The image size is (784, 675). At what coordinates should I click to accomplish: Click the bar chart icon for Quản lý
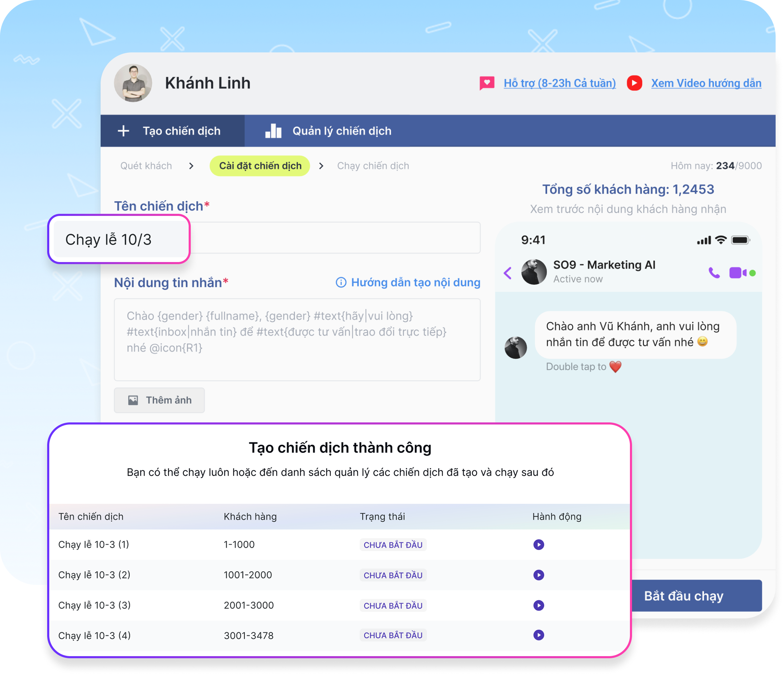tap(273, 131)
